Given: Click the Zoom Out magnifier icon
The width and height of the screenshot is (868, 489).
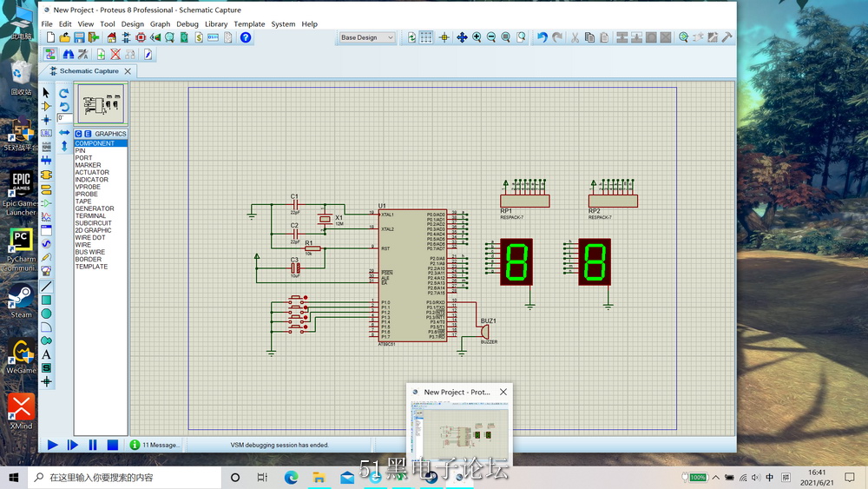Looking at the screenshot, I should [x=491, y=37].
